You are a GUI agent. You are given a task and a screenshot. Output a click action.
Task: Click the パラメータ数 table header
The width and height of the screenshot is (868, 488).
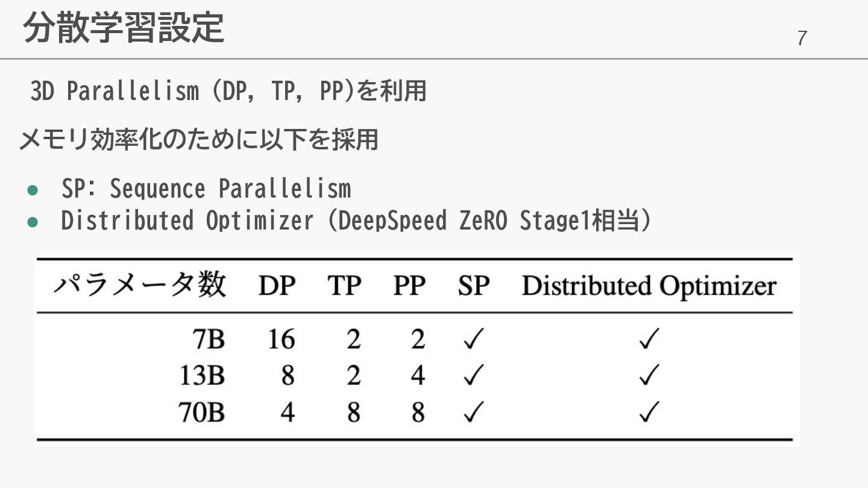pyautogui.click(x=140, y=284)
